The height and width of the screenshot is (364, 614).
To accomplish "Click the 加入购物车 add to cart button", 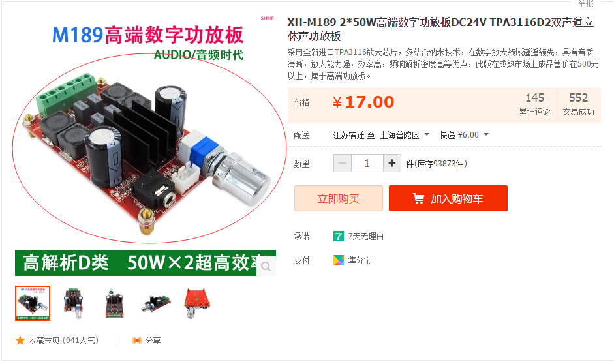I will pos(448,198).
